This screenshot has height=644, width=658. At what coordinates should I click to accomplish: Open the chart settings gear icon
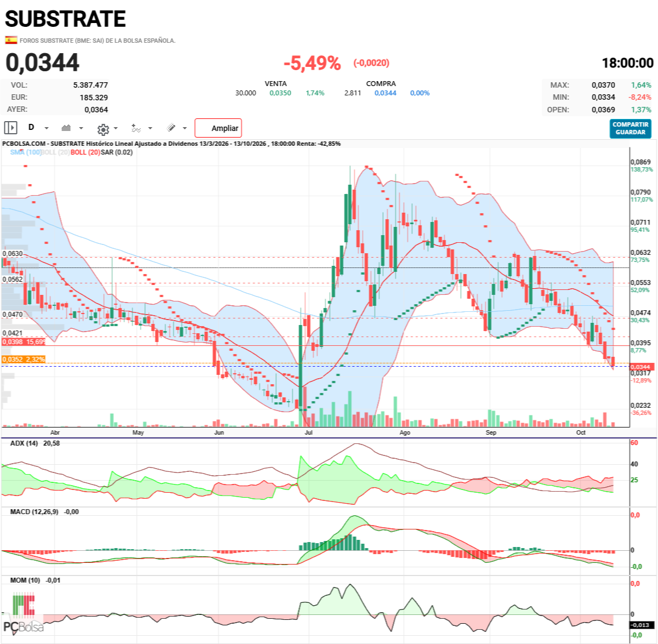point(103,129)
